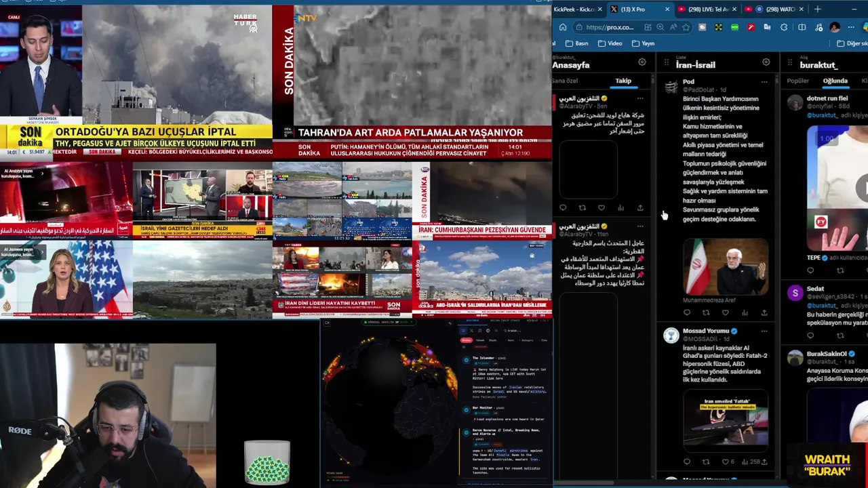Share the Pod post with Aref photo
868x488 pixels.
(764, 312)
